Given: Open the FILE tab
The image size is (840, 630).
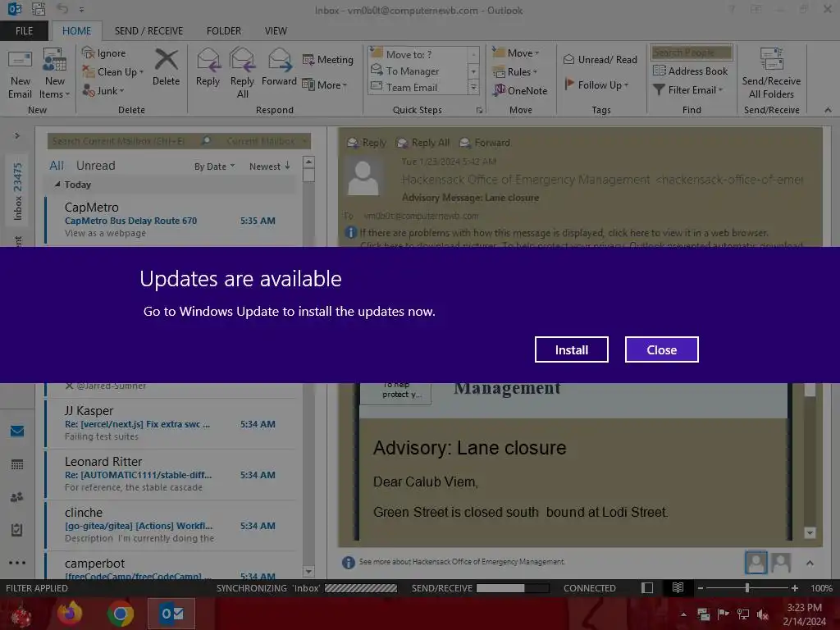Looking at the screenshot, I should pos(24,31).
